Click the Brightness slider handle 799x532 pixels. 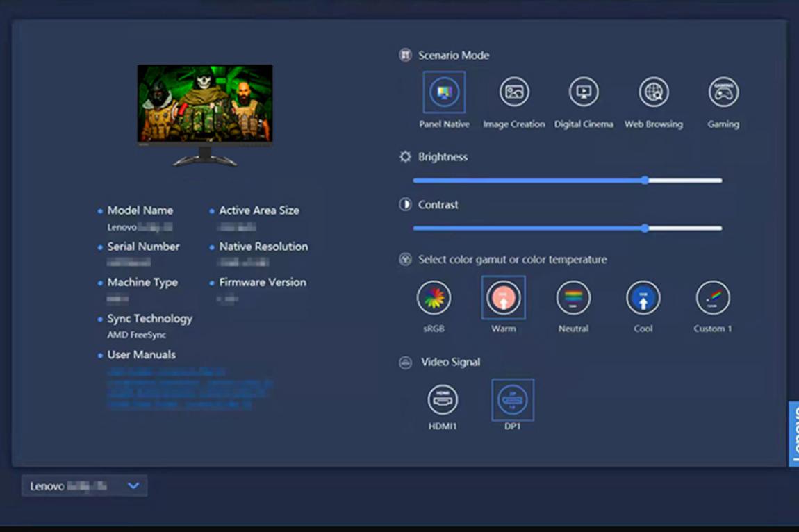pos(645,181)
